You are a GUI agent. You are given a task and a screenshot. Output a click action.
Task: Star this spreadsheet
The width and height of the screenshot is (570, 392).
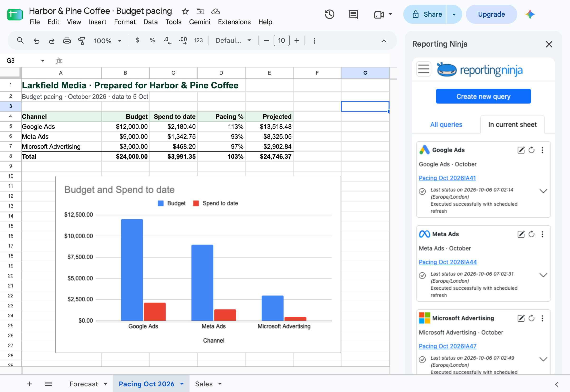[x=185, y=11]
